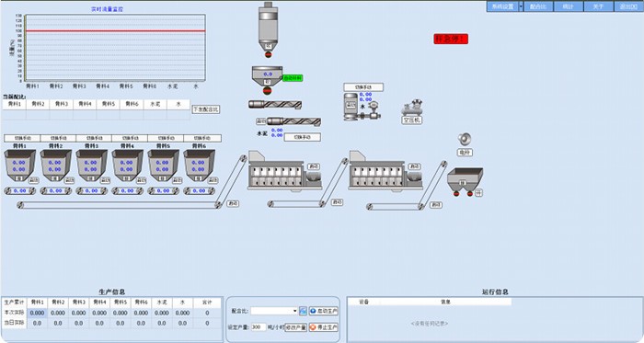Screen dimensions: 644x343
Task: Toggle 切换手动 for 骨料2
Action: pos(58,138)
